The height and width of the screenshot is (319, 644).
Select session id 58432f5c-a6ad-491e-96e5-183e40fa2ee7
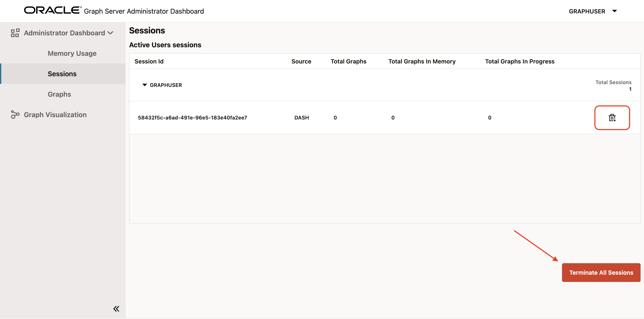(x=193, y=118)
